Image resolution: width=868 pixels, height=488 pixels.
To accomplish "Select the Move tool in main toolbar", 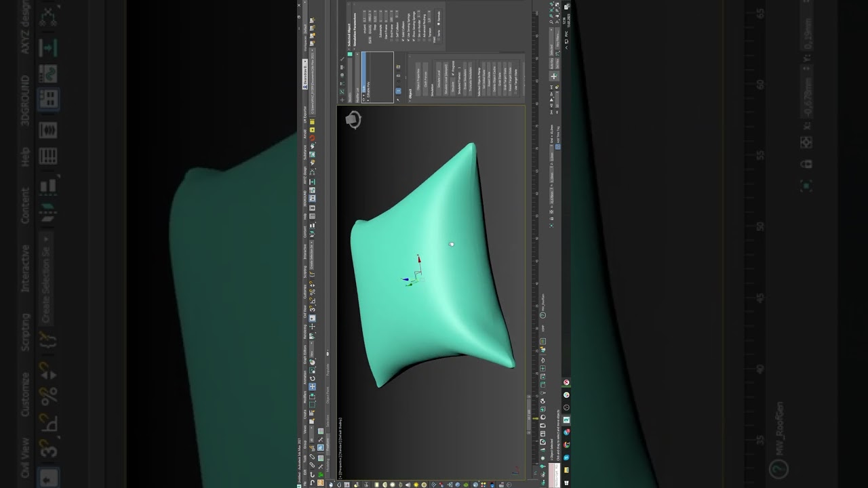I will tap(313, 386).
